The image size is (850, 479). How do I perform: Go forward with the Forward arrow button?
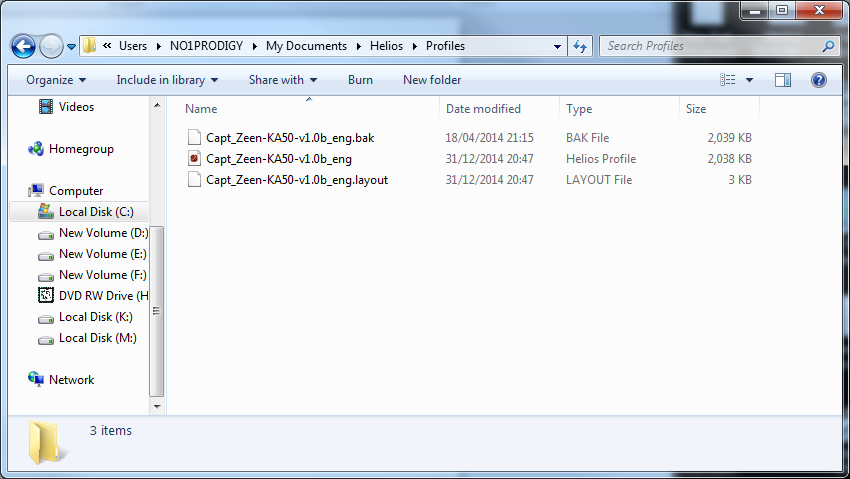pyautogui.click(x=51, y=47)
